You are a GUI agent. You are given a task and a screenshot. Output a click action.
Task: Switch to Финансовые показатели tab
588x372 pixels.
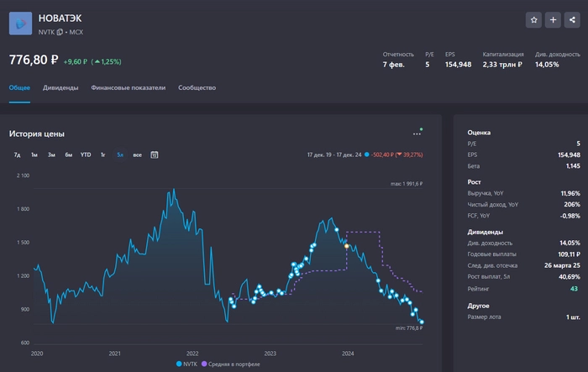(x=129, y=87)
